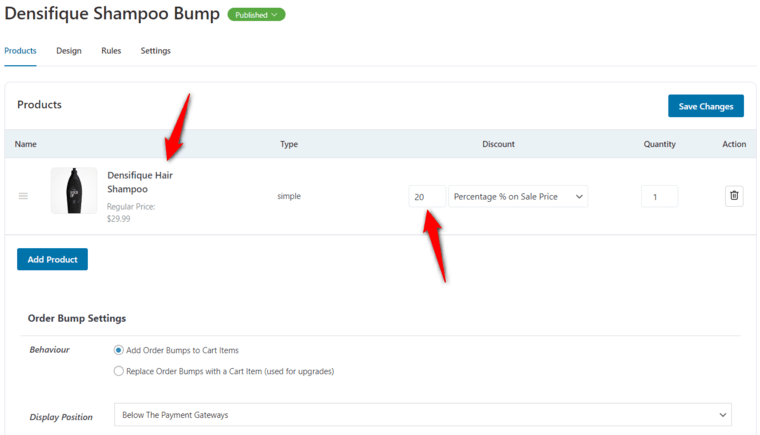
Task: Switch to the Design tab
Action: [x=69, y=50]
